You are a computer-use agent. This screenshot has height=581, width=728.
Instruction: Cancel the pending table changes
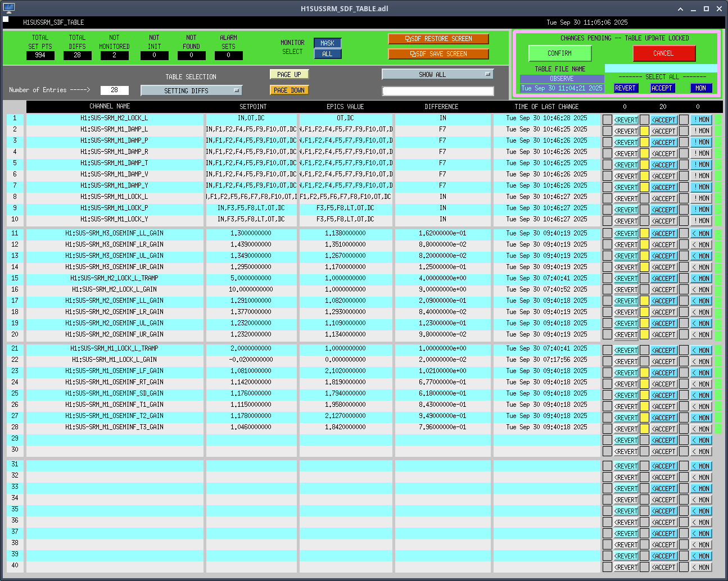[x=663, y=53]
